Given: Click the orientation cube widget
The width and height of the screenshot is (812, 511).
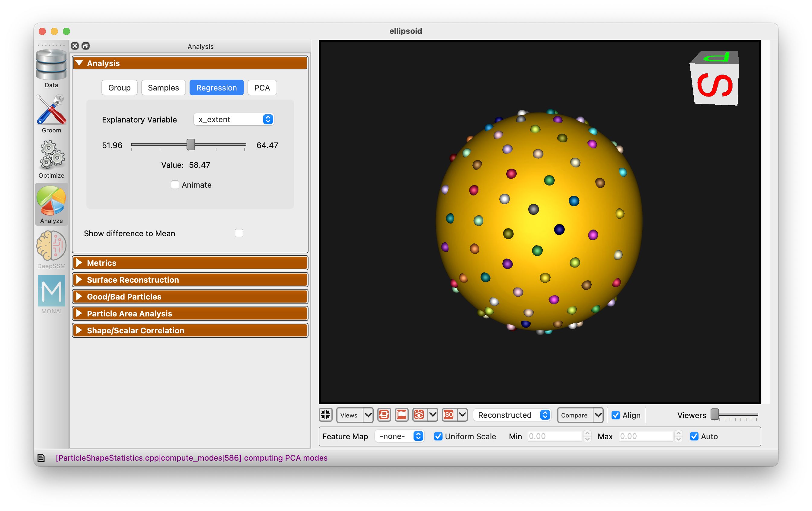Looking at the screenshot, I should pos(714,78).
